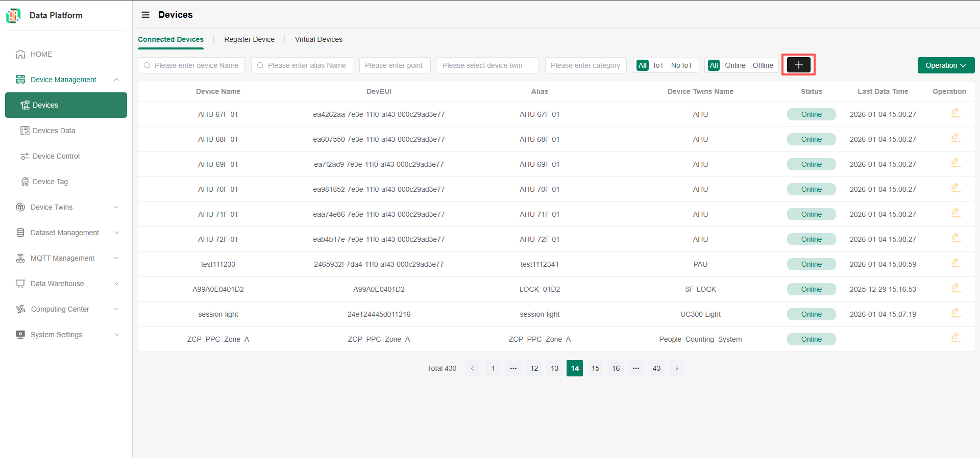
Task: Filter by IoT devices only
Action: (x=658, y=65)
